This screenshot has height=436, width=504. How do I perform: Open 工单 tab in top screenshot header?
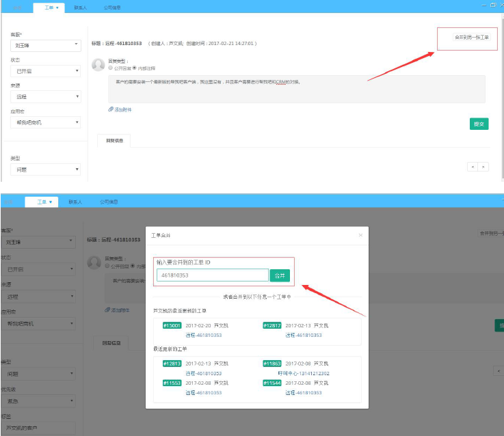click(x=49, y=8)
